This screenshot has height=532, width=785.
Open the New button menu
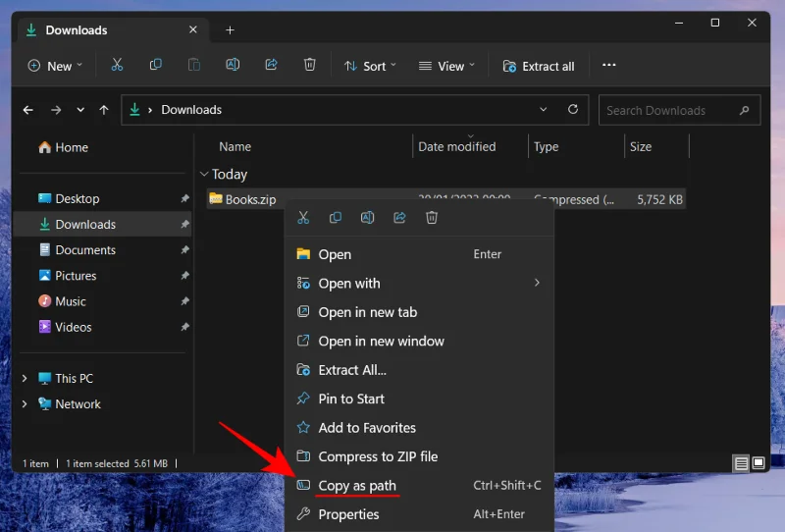pyautogui.click(x=55, y=66)
